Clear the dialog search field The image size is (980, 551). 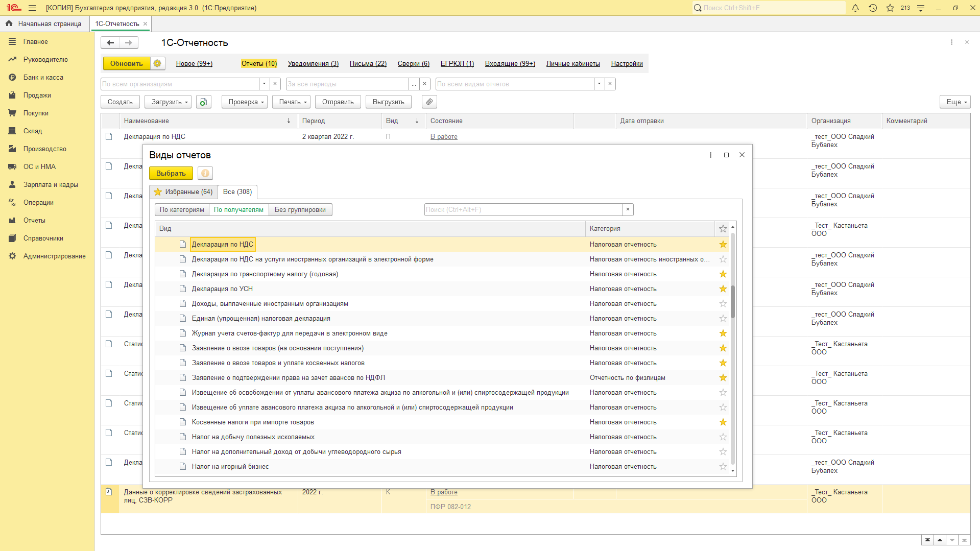pos(628,209)
